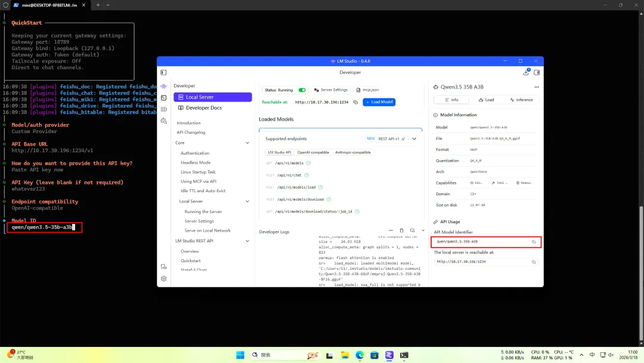Open the REST API v1 link
The width and height of the screenshot is (644, 363).
coord(391,139)
